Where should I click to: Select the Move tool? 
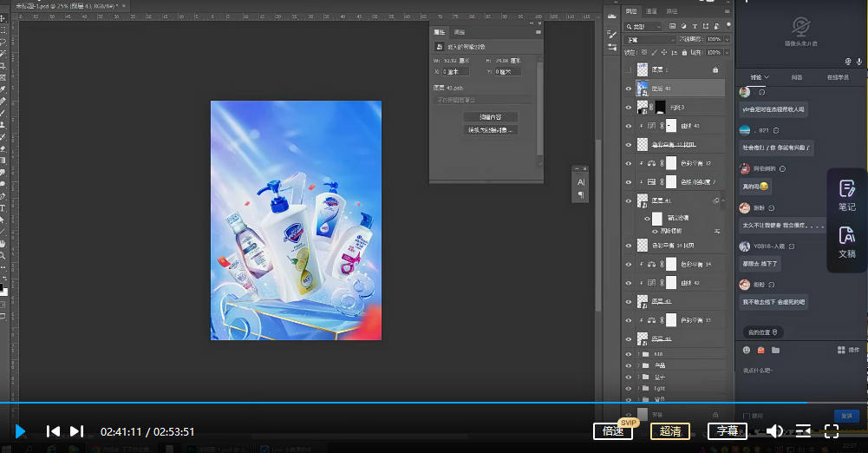pos(3,18)
